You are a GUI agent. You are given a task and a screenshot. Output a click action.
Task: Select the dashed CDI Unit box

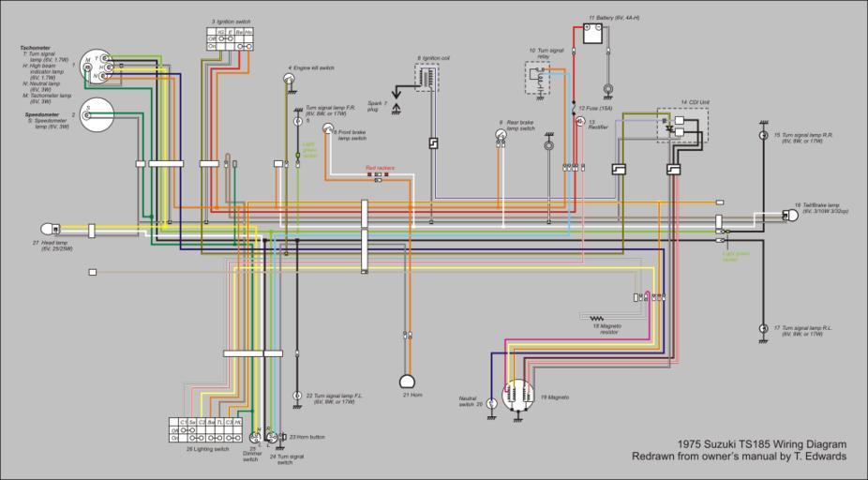(x=682, y=126)
